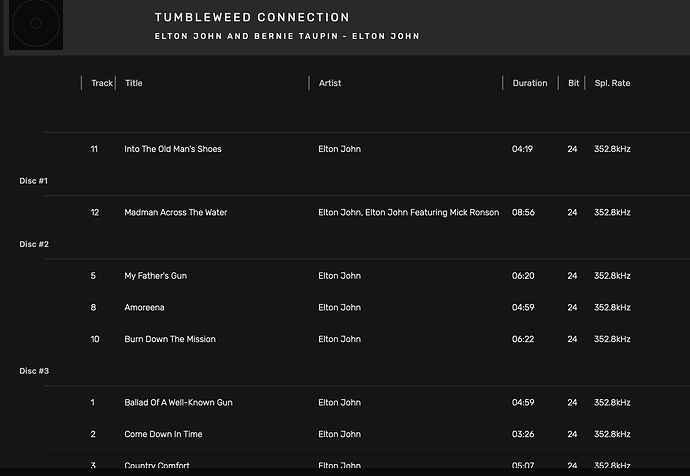Open the Tumbleweed Connection album title
690x476 pixels.
click(252, 18)
